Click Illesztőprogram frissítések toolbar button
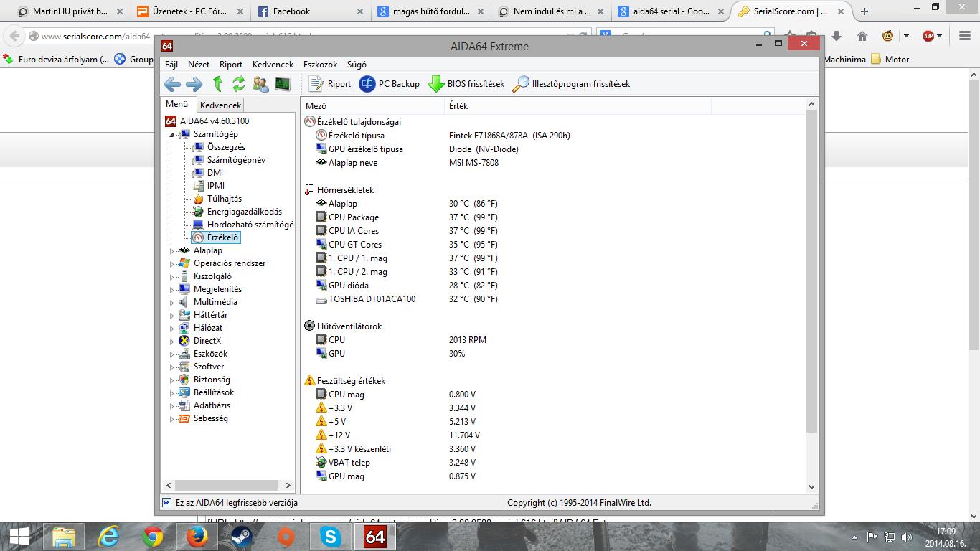This screenshot has width=980, height=551. tap(571, 84)
